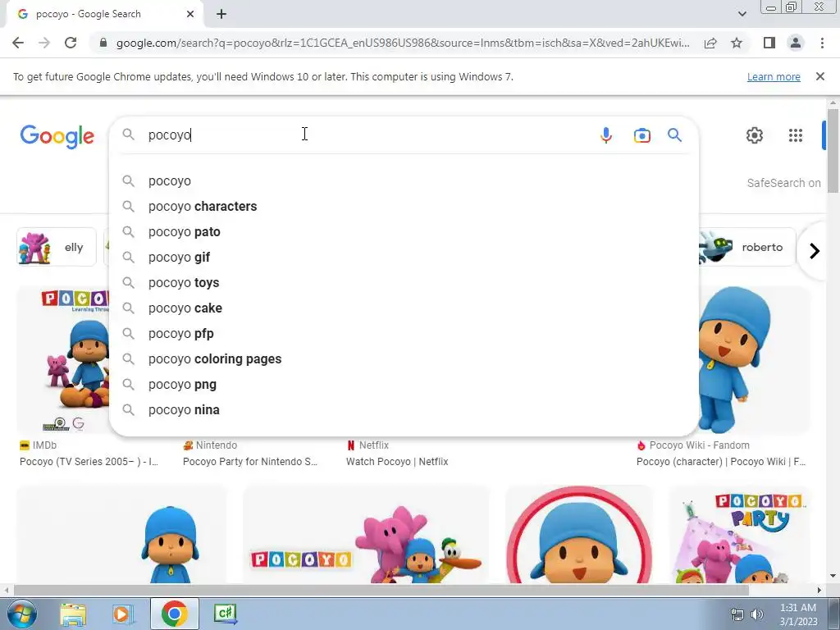Click the blue magnifier search button
This screenshot has width=840, height=630.
point(674,135)
